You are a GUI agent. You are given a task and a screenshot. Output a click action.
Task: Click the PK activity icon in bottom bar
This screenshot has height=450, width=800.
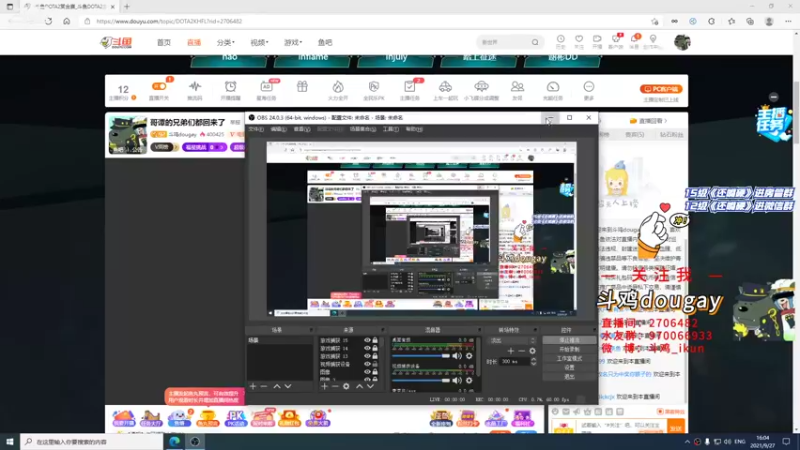[235, 418]
